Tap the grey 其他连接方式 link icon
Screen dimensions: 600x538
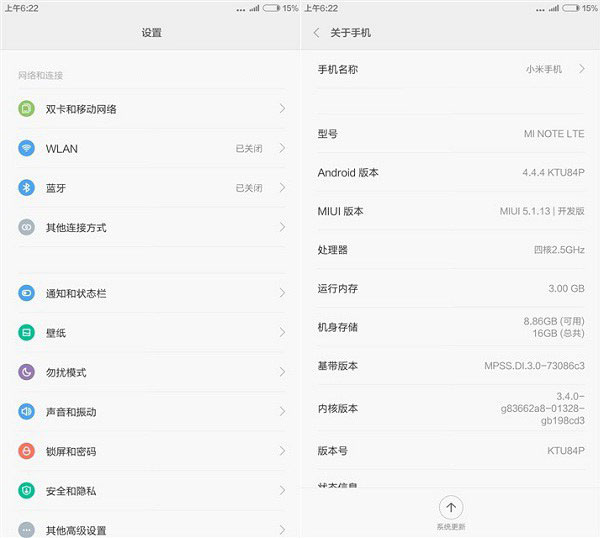(26, 227)
